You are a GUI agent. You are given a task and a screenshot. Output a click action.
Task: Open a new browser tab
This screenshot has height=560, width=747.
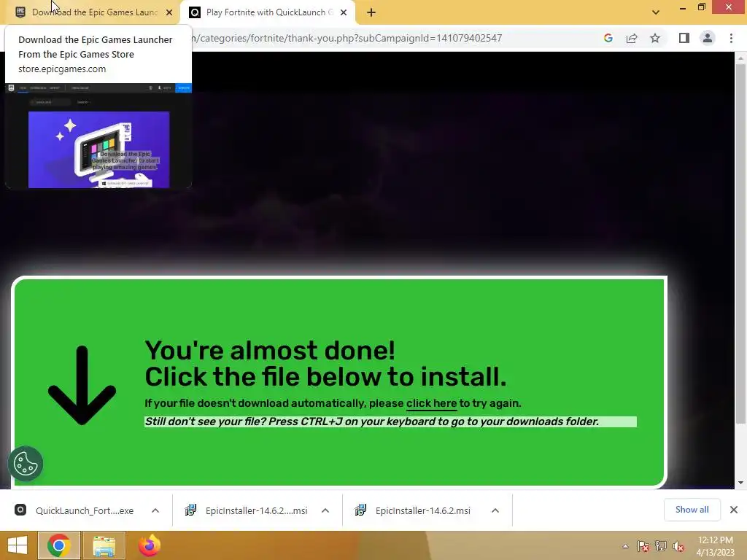coord(371,13)
